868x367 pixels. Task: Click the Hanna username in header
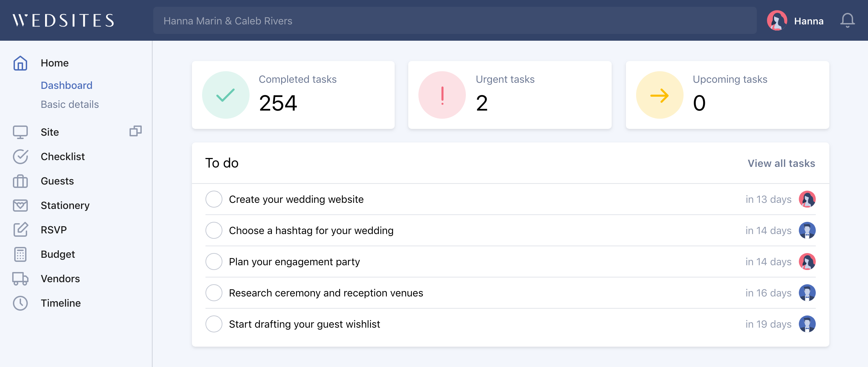pos(809,21)
